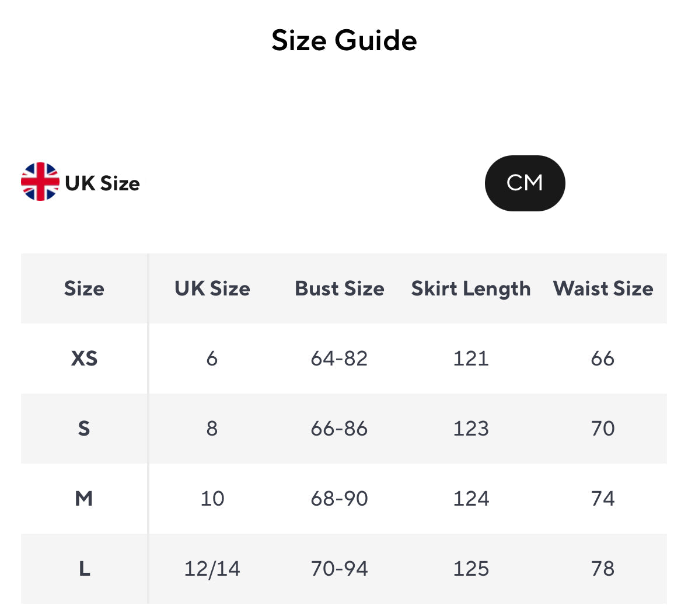Click the UK flag icon
688x616 pixels.
point(40,182)
